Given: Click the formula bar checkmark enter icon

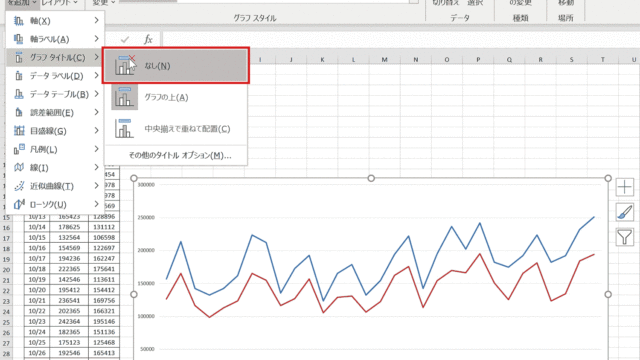Looking at the screenshot, I should [x=125, y=39].
